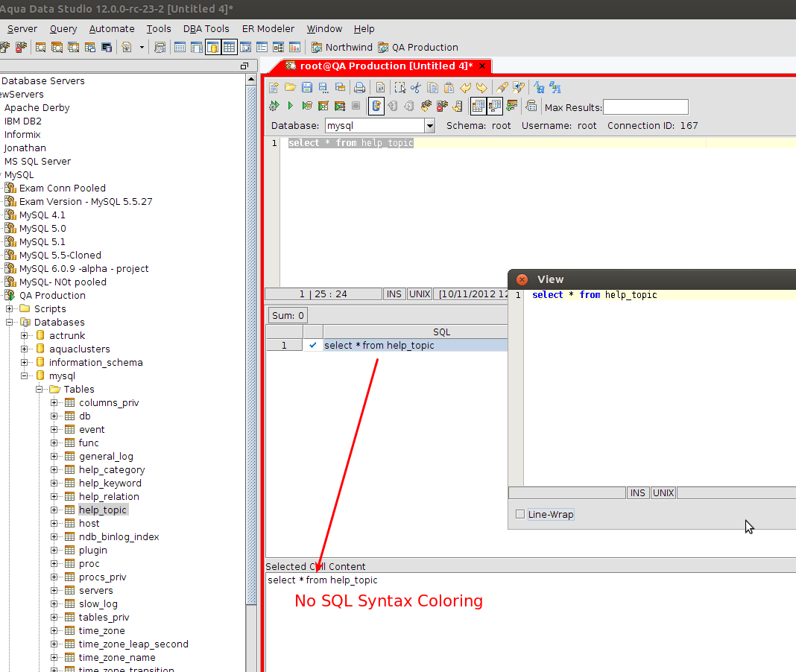Collapse the mysql database node

[x=24, y=375]
